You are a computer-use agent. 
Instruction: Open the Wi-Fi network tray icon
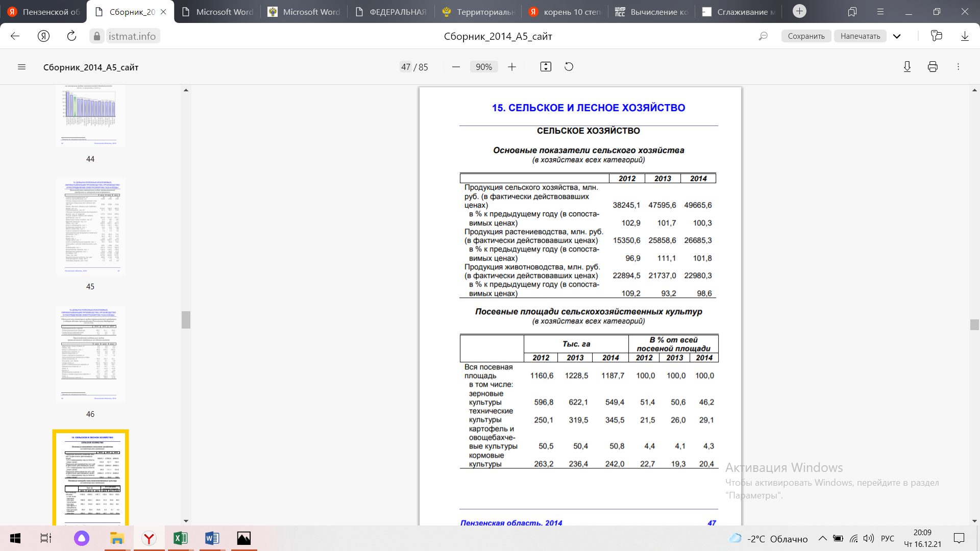point(853,538)
